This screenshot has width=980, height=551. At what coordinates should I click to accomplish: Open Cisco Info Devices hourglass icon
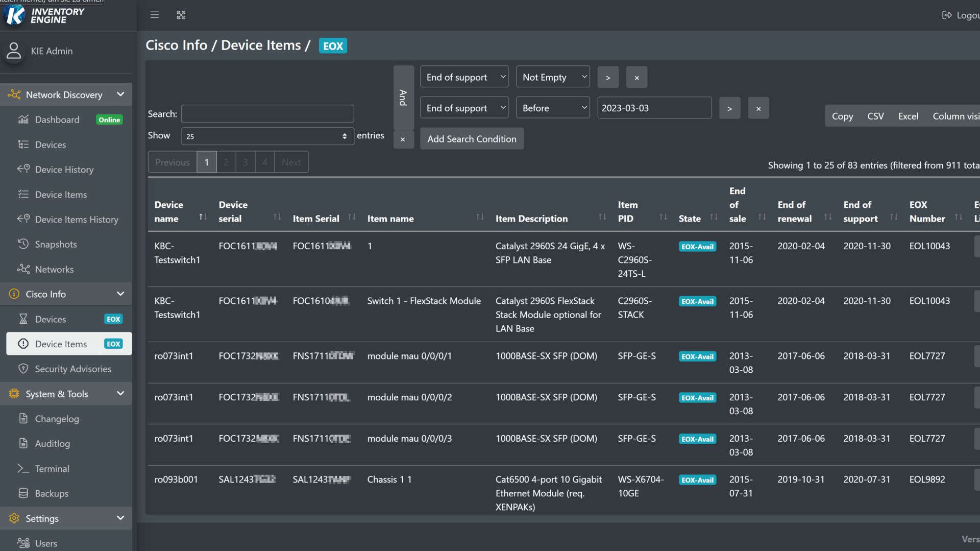23,319
